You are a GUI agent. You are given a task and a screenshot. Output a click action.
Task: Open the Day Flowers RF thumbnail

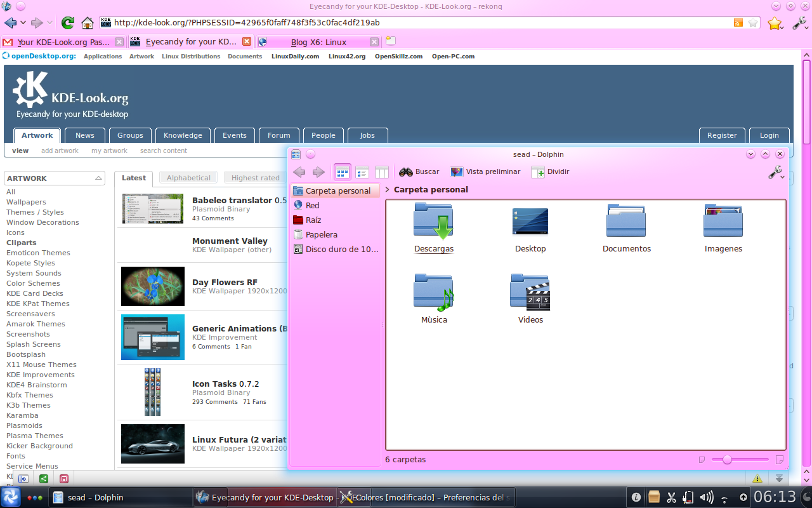[x=153, y=286]
